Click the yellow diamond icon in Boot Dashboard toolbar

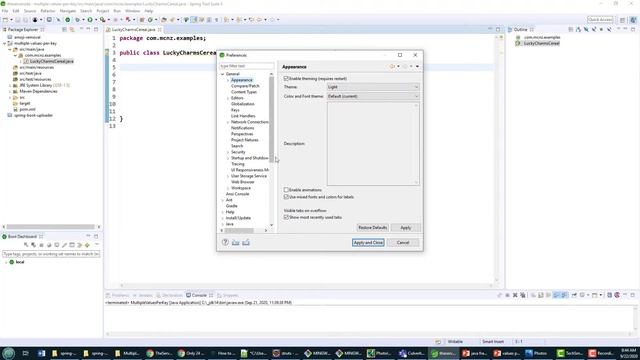[87, 245]
